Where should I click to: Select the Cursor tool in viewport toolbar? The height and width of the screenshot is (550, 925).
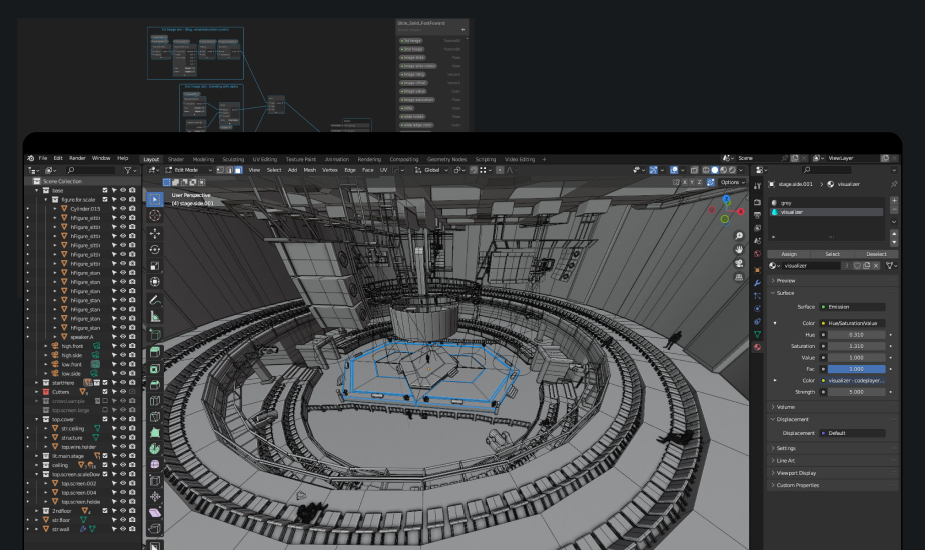click(155, 215)
